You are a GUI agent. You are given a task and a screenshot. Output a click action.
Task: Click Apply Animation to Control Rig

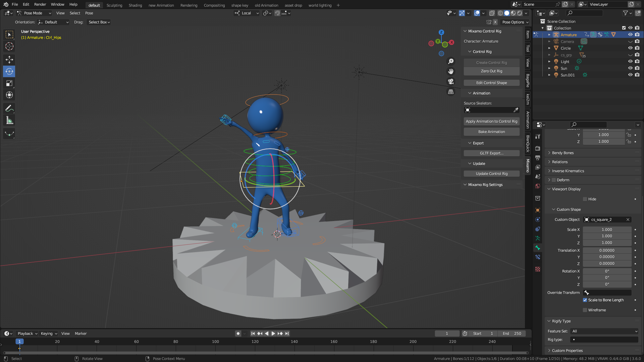tap(491, 121)
